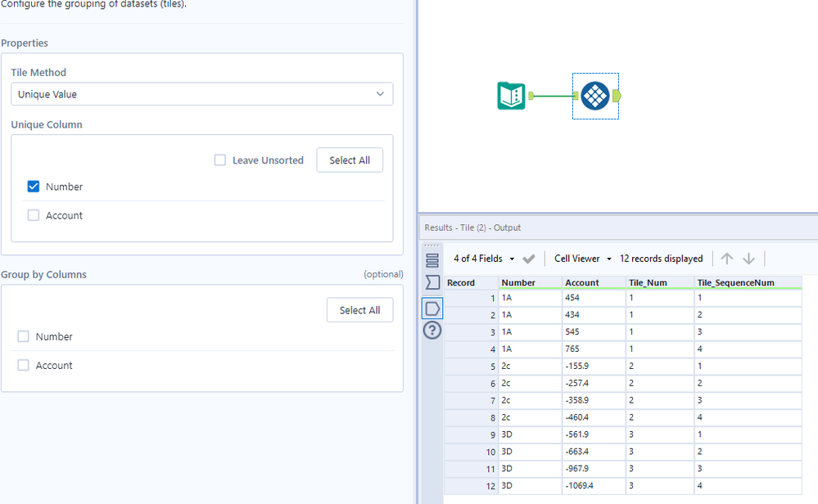
Task: Toggle the Leave Unsorted checkbox
Action: pyautogui.click(x=220, y=160)
